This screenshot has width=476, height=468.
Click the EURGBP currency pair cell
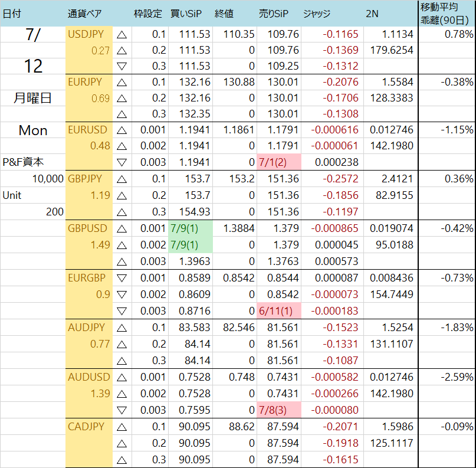click(87, 277)
